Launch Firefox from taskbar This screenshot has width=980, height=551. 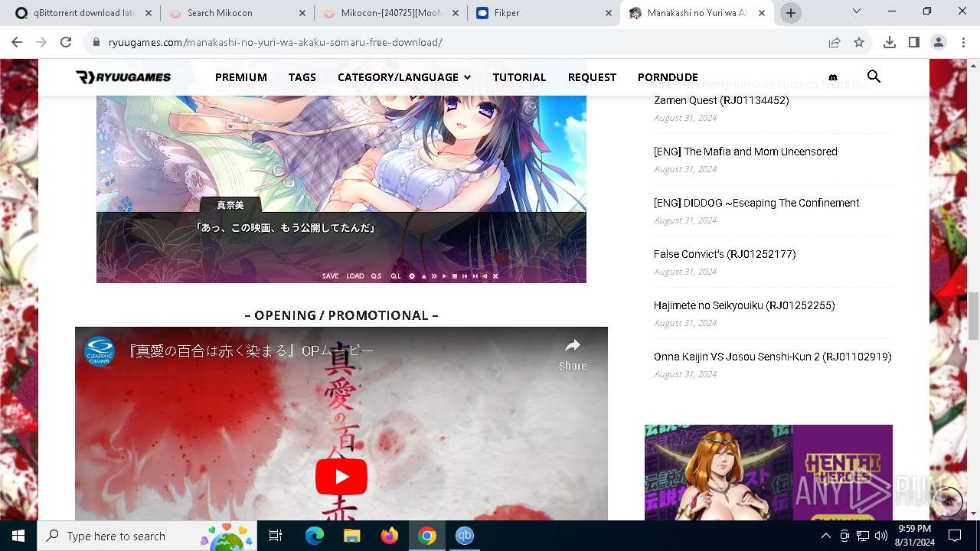tap(390, 536)
